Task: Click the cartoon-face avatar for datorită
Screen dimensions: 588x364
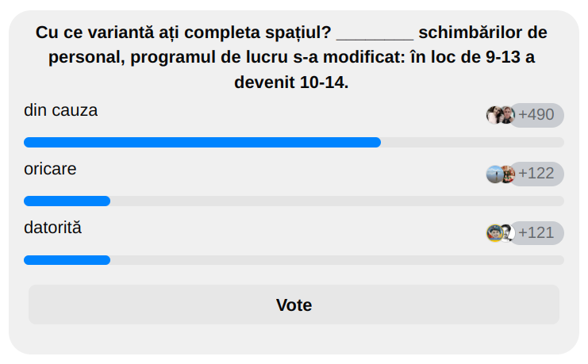Action: 494,233
